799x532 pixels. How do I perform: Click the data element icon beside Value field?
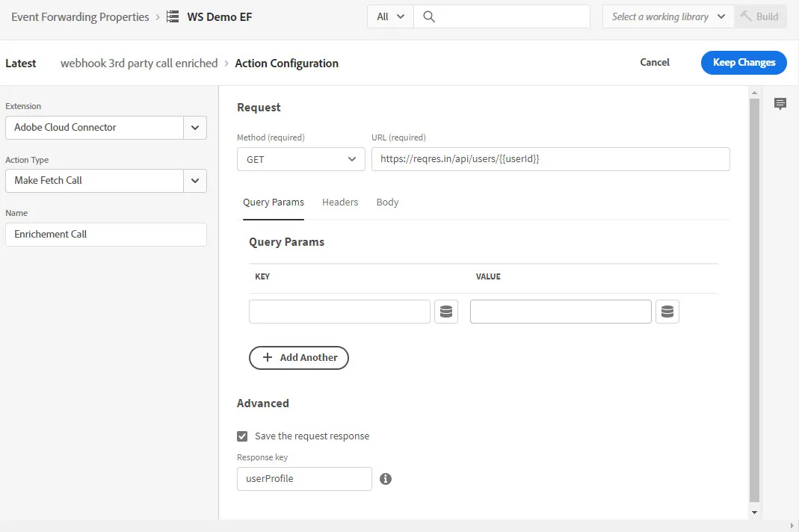(667, 312)
